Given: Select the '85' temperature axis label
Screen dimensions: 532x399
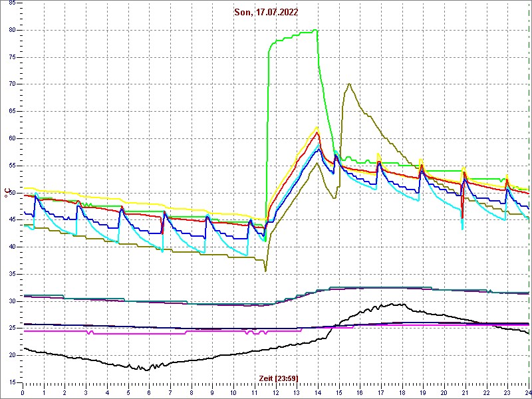Looking at the screenshot, I should (x=11, y=3).
